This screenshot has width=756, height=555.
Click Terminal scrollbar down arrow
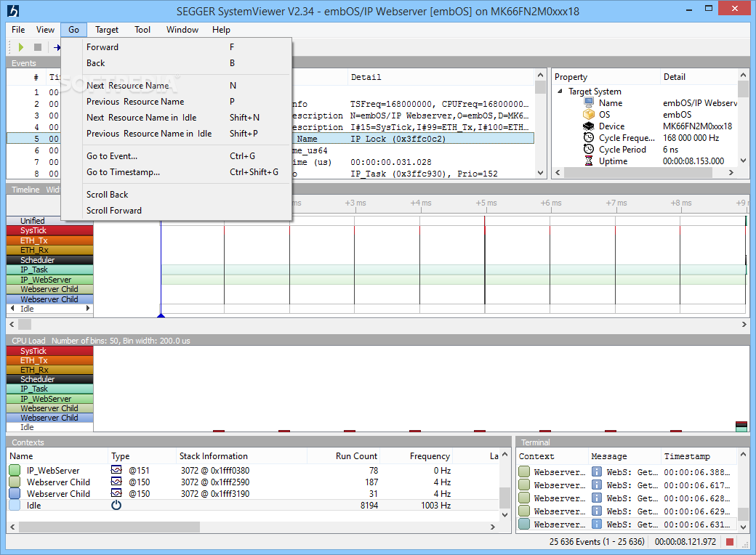(743, 527)
